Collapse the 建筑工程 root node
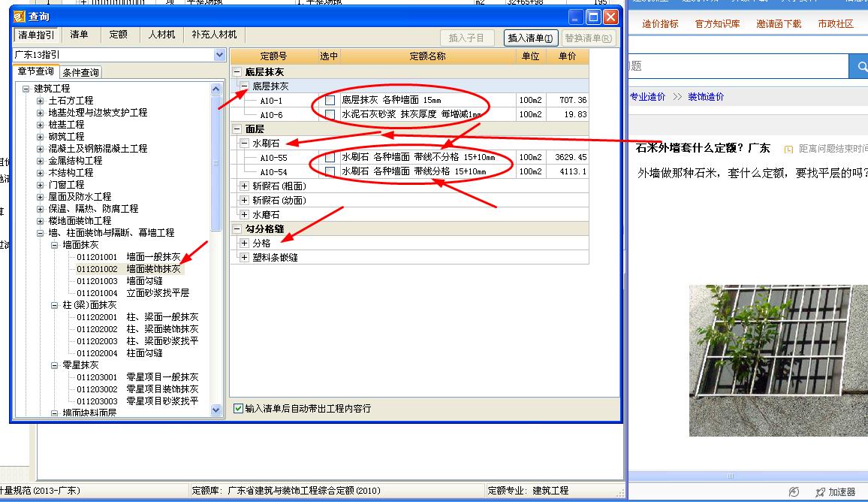868x502 pixels. 26,89
